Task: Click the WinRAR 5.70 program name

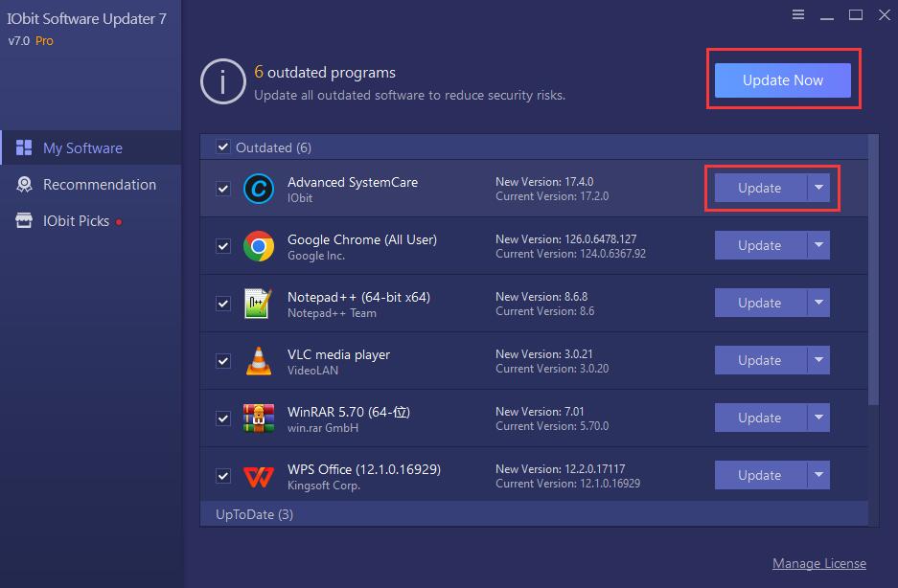Action: (x=349, y=412)
